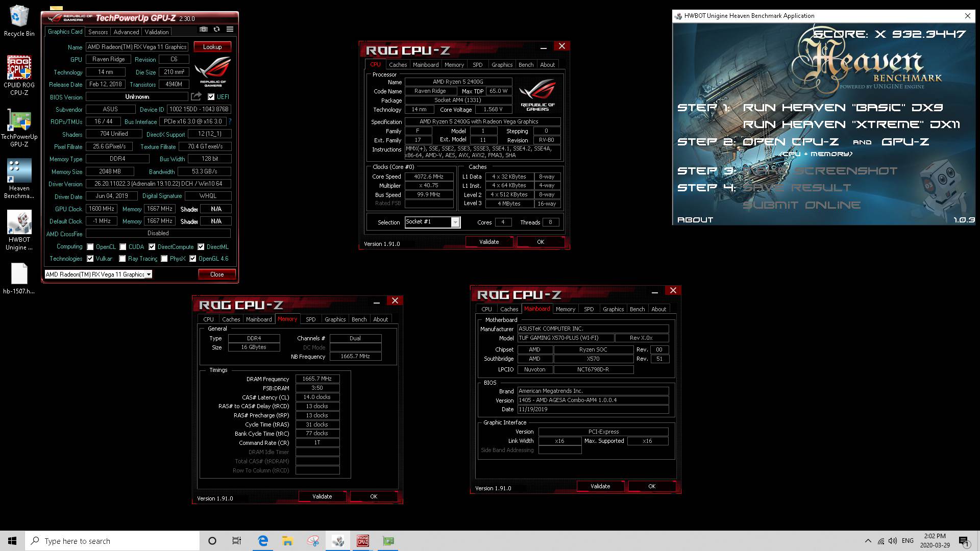
Task: Open Caches tab in CPU-Z CPU window
Action: pyautogui.click(x=398, y=65)
